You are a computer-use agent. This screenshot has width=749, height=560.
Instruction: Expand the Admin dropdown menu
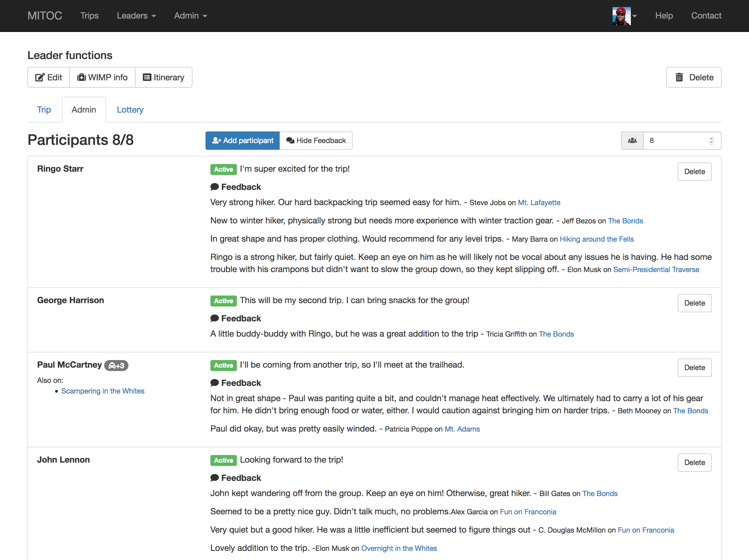pyautogui.click(x=190, y=16)
